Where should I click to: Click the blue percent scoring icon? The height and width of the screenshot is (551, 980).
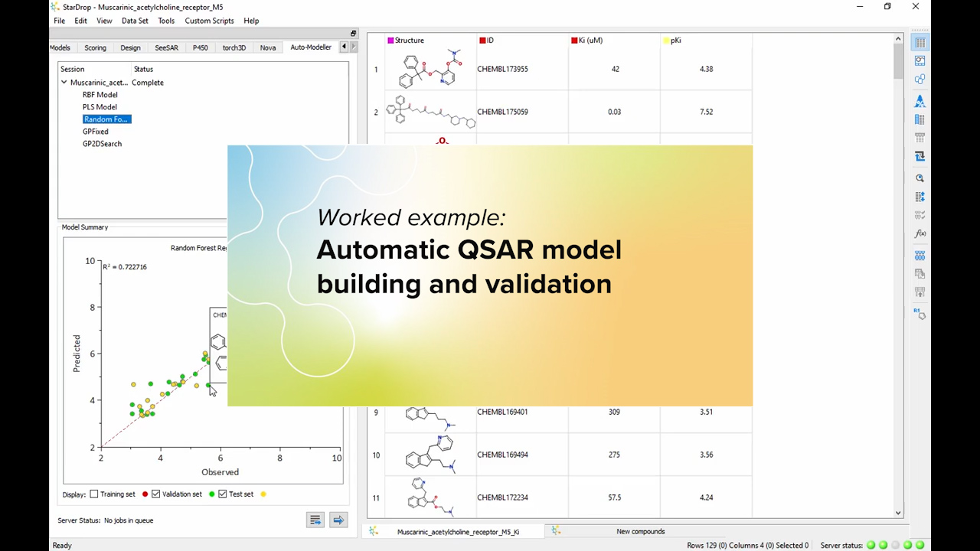click(920, 101)
